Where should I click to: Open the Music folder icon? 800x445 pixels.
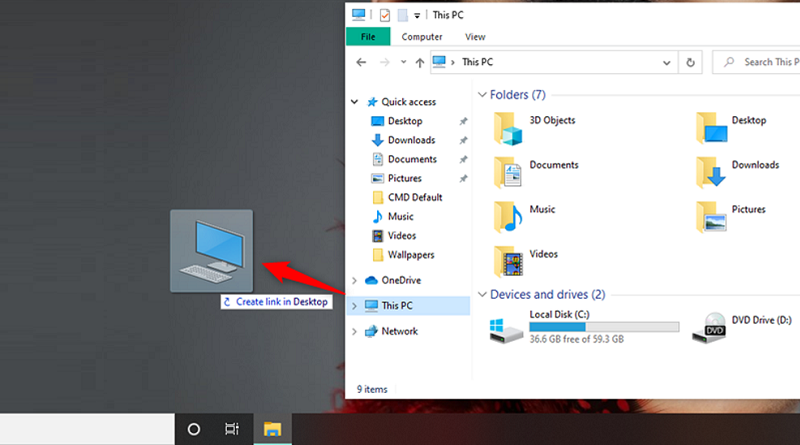click(x=510, y=215)
